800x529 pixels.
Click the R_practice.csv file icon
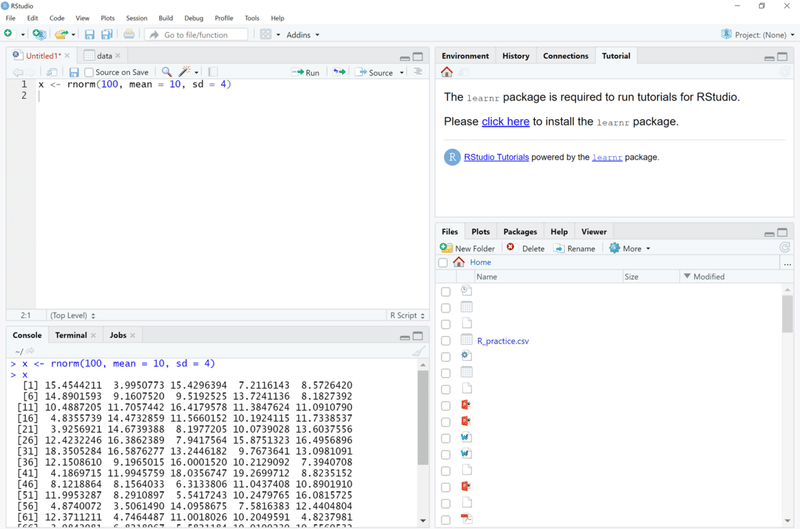coord(466,340)
